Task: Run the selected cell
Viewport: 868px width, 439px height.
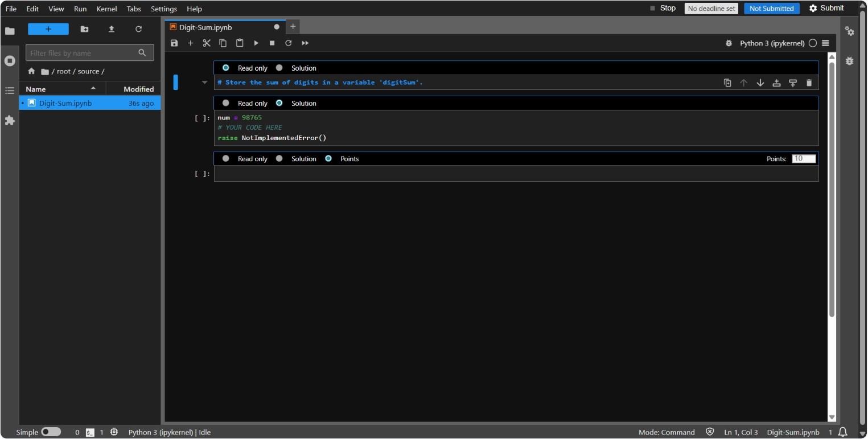Action: pyautogui.click(x=256, y=43)
